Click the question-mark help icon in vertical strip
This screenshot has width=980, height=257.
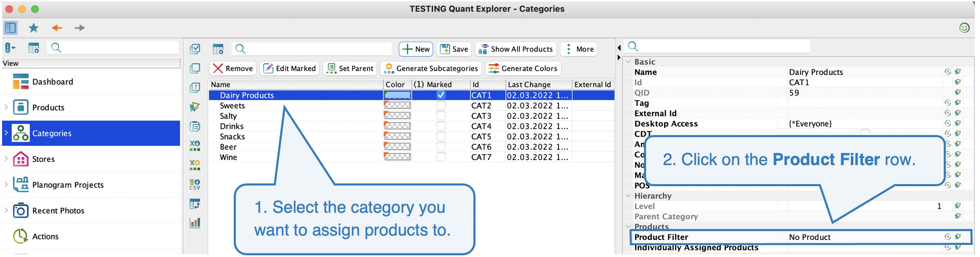tap(195, 88)
